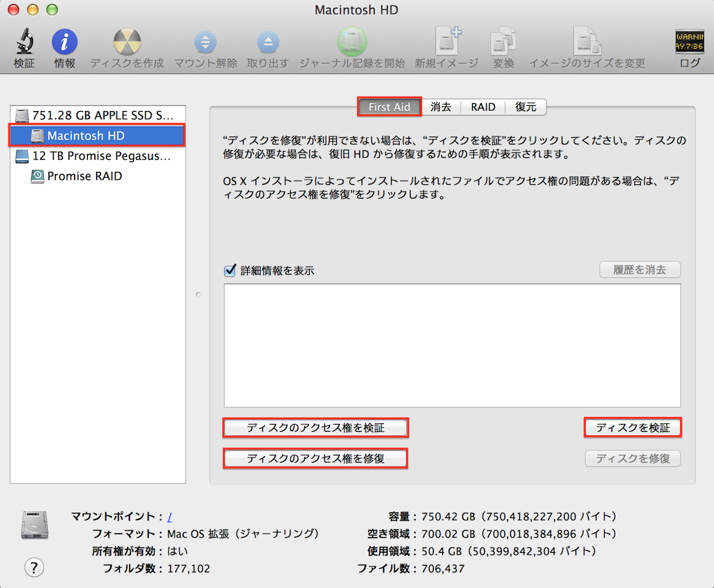Click the 履歴を消去 button
This screenshot has width=714, height=588.
click(x=639, y=269)
